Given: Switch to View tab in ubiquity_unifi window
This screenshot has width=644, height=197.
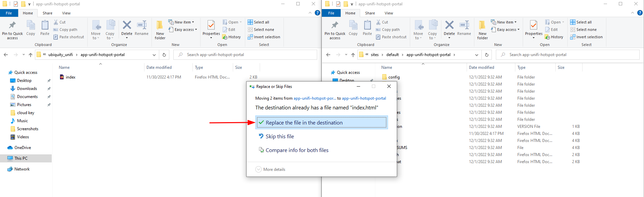Looking at the screenshot, I should pyautogui.click(x=66, y=13).
